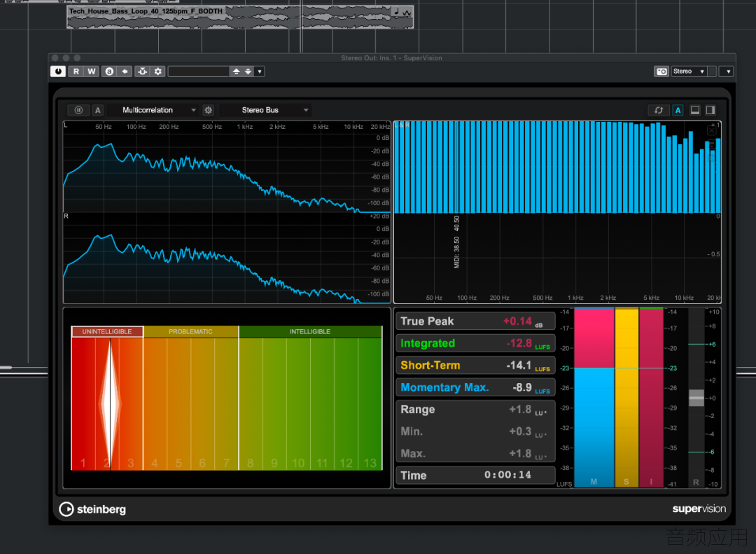The height and width of the screenshot is (554, 756).
Task: Click the yellow S short-term meter bar
Action: tap(626, 398)
